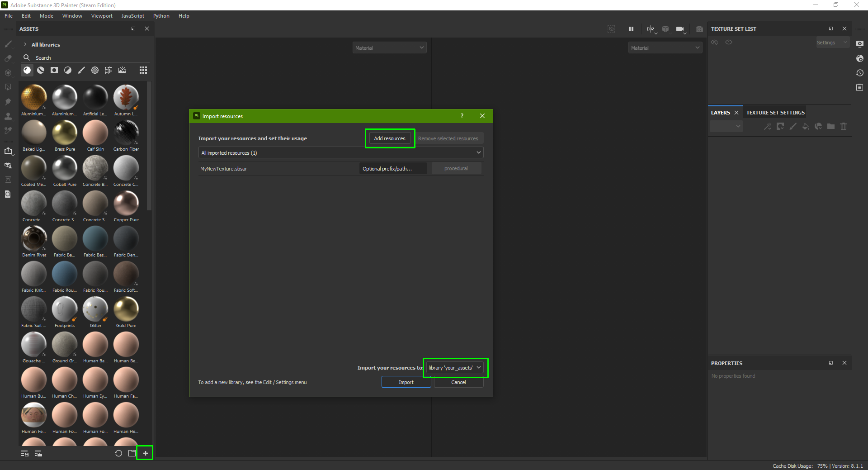
Task: Click the import resources plus button
Action: 145,453
